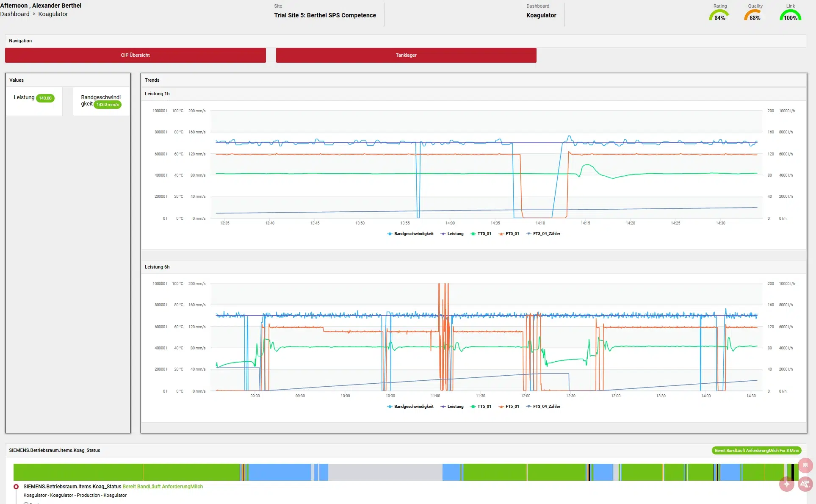Click the Link 100% gauge
Image resolution: width=816 pixels, height=504 pixels.
coord(790,15)
